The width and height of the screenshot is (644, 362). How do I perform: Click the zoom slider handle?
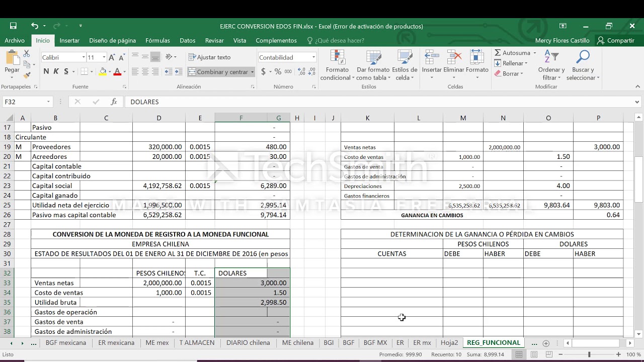tap(589, 354)
